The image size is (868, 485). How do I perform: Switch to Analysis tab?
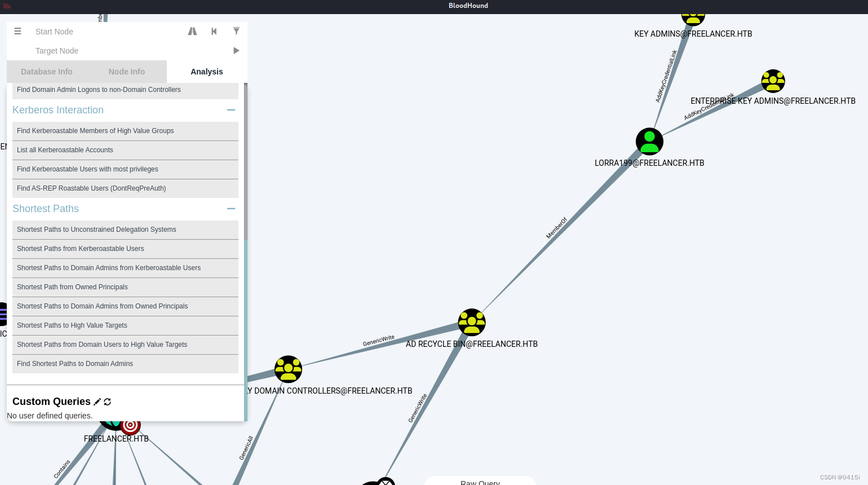[207, 72]
